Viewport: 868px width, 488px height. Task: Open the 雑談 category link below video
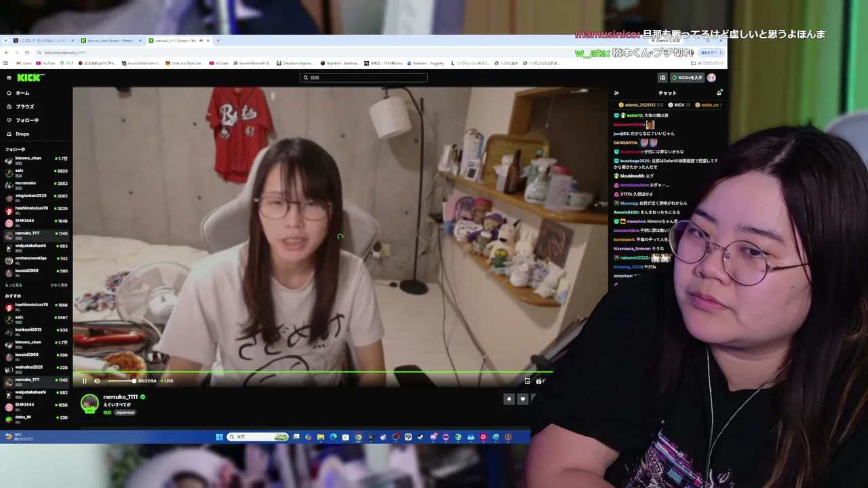click(107, 413)
